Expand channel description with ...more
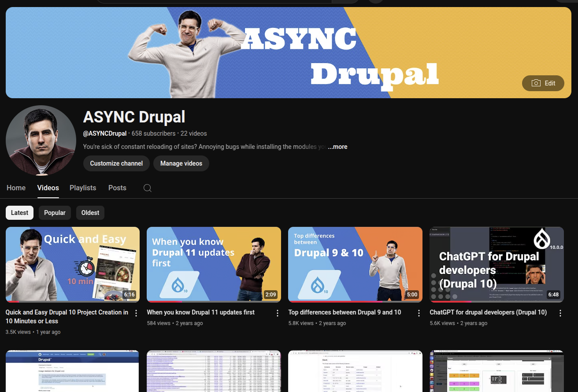The image size is (578, 392). coord(337,147)
